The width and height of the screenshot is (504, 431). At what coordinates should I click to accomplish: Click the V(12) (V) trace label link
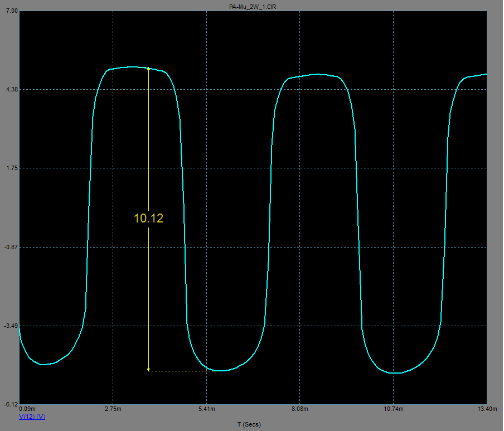(x=32, y=417)
